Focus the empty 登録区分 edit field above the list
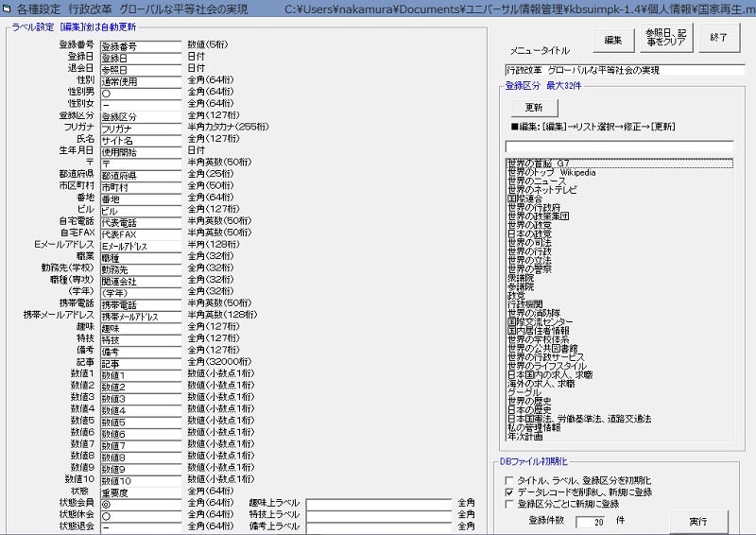Image resolution: width=756 pixels, height=535 pixels. pos(619,147)
